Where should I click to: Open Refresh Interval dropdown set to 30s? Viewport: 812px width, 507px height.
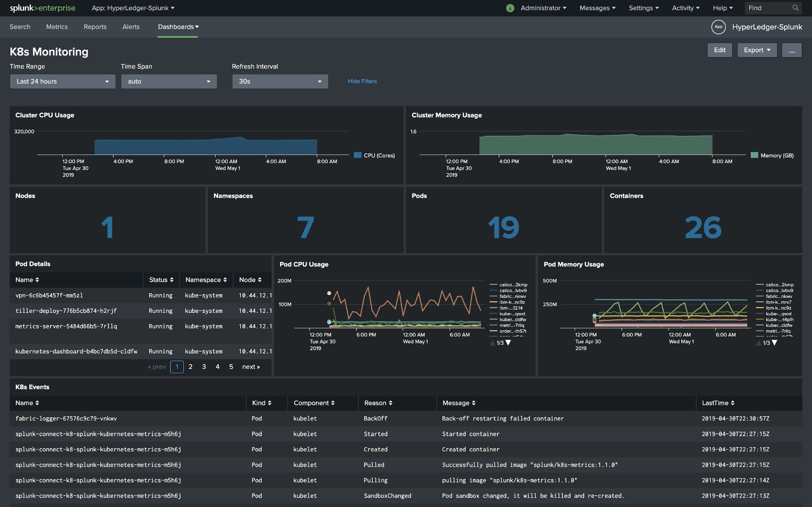point(280,81)
